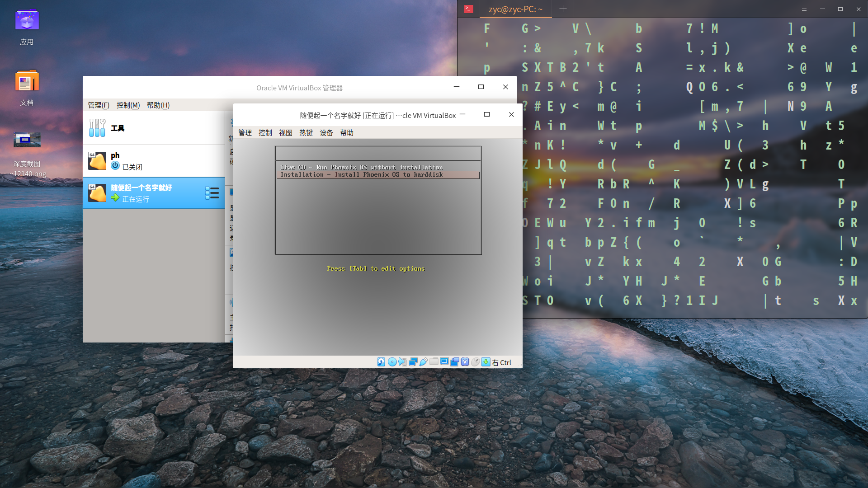Screen dimensions: 868x488
Task: Close the running VM window
Action: pos(511,114)
